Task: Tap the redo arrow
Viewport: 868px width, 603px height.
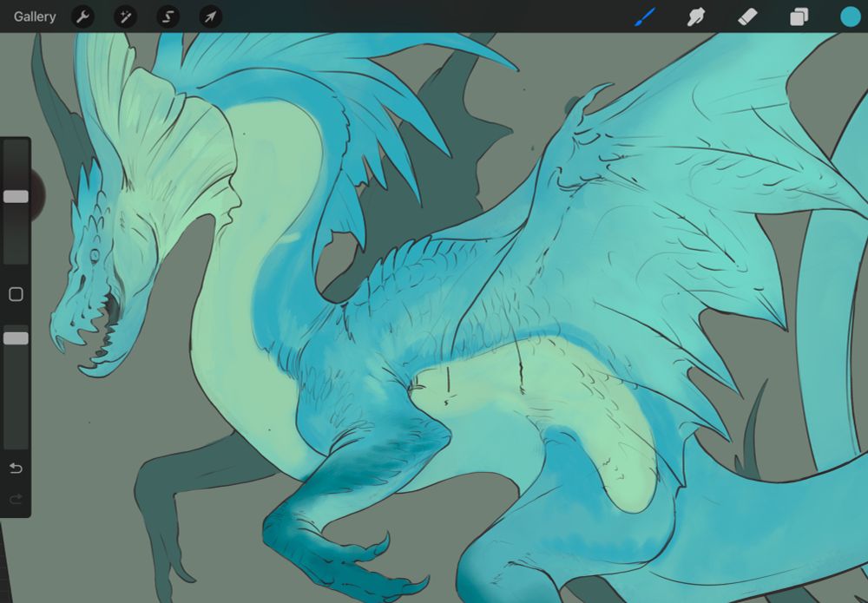Action: pyautogui.click(x=15, y=497)
